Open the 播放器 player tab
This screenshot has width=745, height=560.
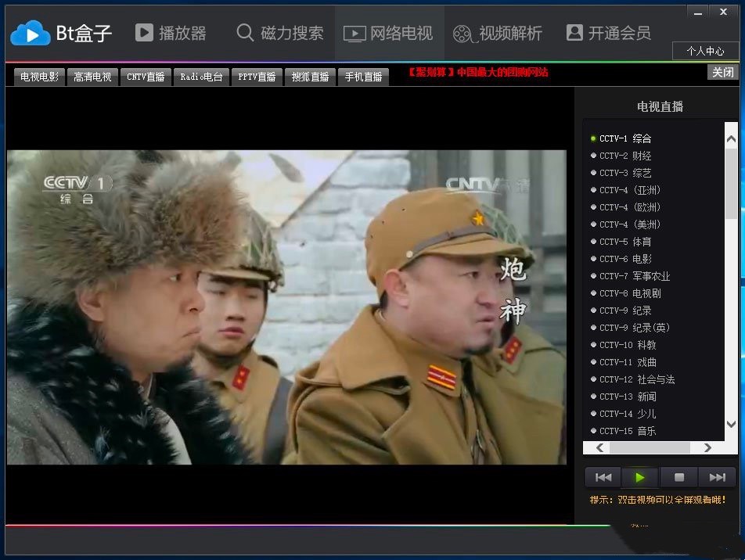171,33
